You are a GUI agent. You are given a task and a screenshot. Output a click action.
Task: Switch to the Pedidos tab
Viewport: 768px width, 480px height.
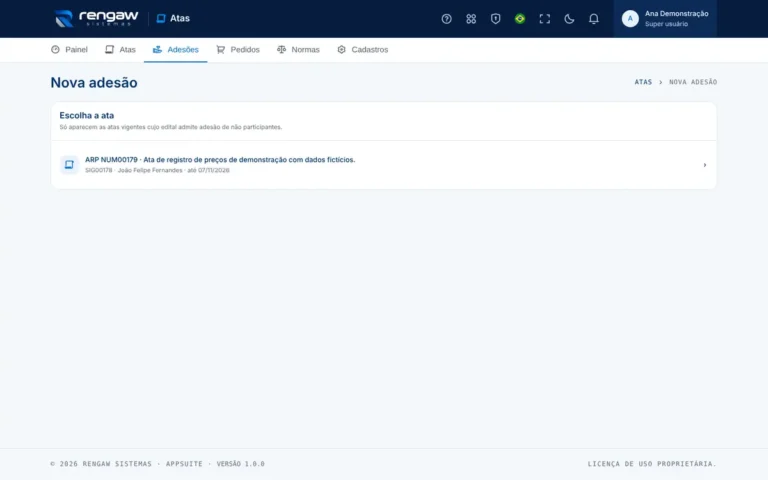point(238,49)
